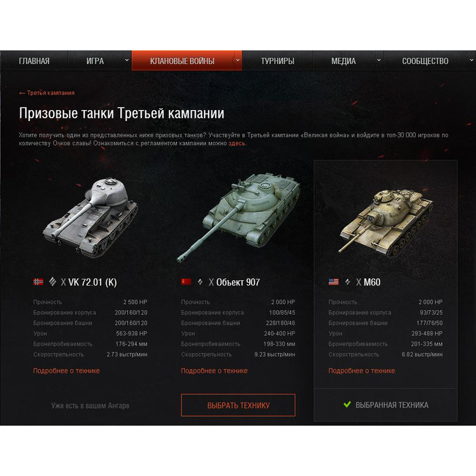
Task: Click the medium tank class icon near Объект 907
Action: point(200,282)
